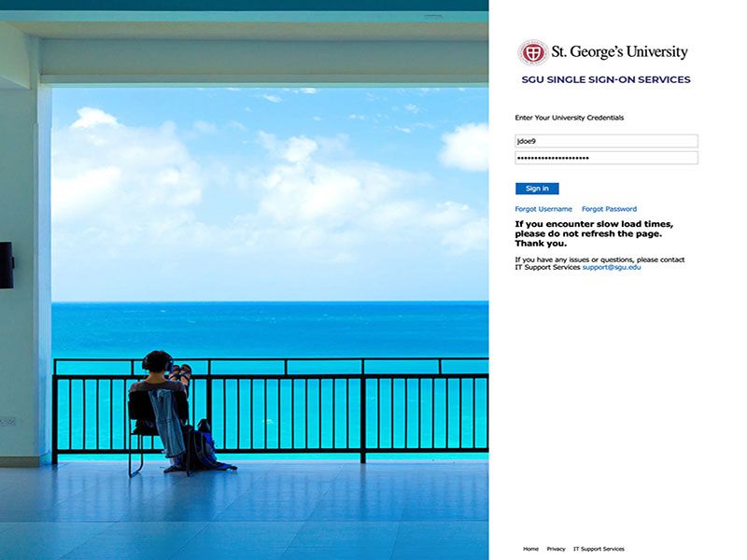747x560 pixels.
Task: Open the Privacy footer link
Action: point(557,549)
